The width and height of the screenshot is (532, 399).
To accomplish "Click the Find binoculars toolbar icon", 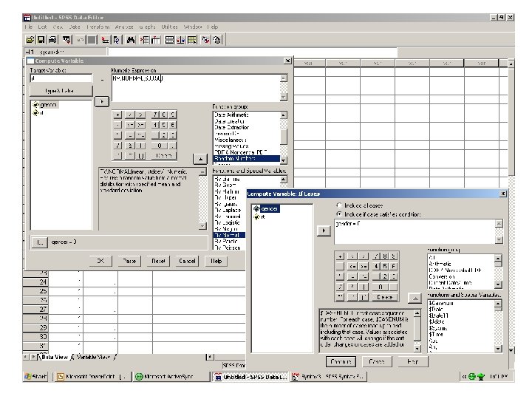I will click(131, 40).
